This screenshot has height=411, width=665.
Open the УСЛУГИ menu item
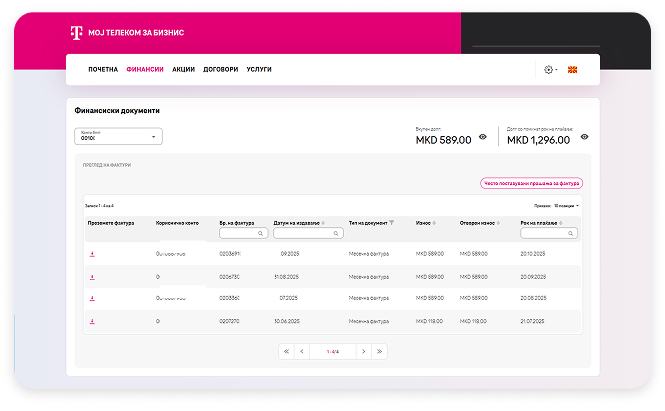click(x=259, y=70)
